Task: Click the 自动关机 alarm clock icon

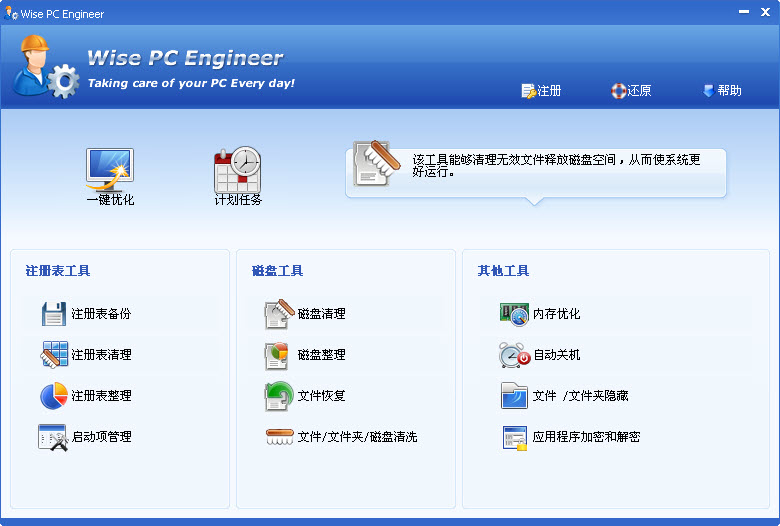Action: 514,355
